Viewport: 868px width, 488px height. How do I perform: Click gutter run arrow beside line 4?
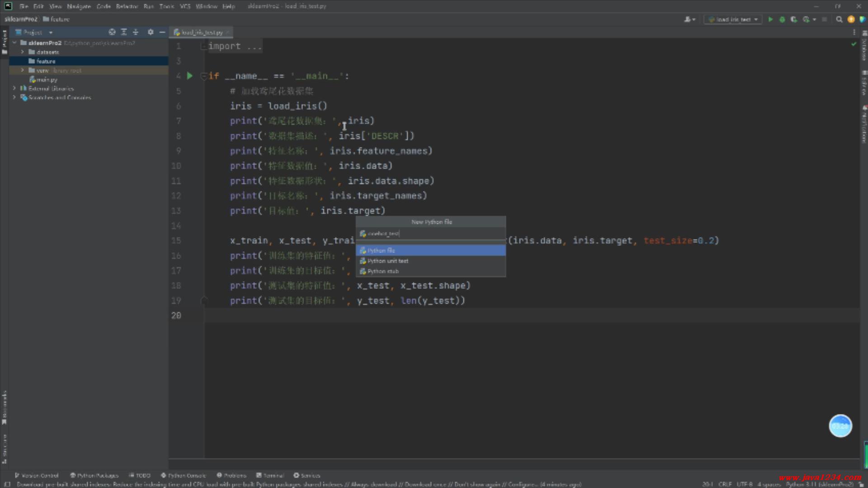pos(190,76)
